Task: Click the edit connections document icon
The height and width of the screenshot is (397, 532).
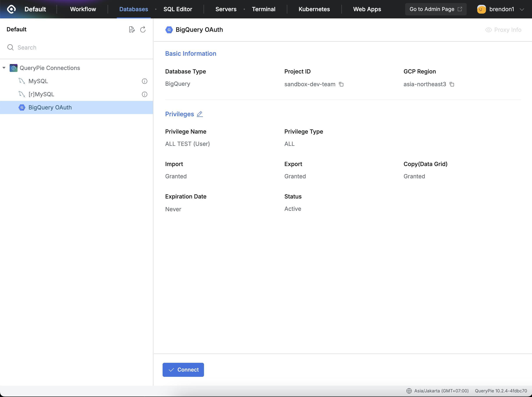Action: coord(132,29)
